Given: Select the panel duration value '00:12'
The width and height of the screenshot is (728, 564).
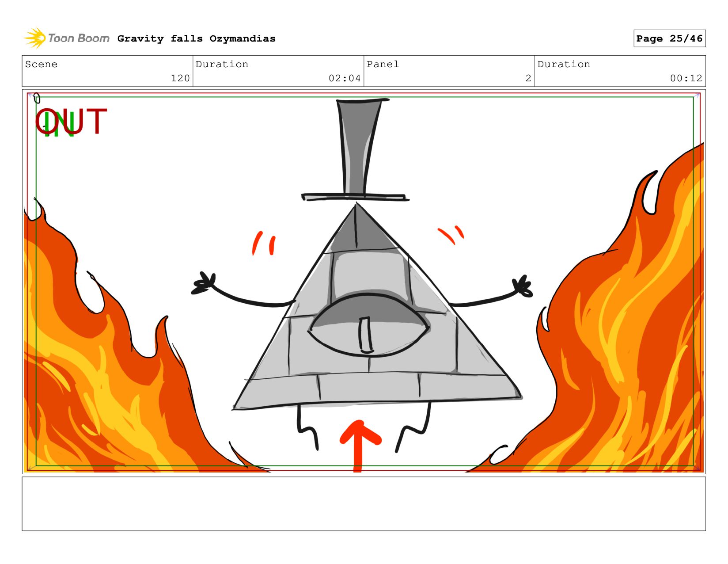Looking at the screenshot, I should (686, 78).
